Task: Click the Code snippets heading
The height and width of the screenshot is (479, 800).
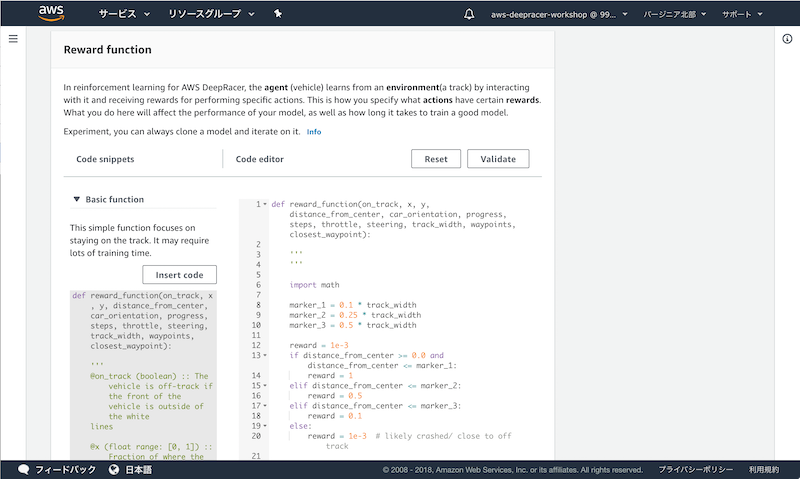Action: click(x=105, y=159)
